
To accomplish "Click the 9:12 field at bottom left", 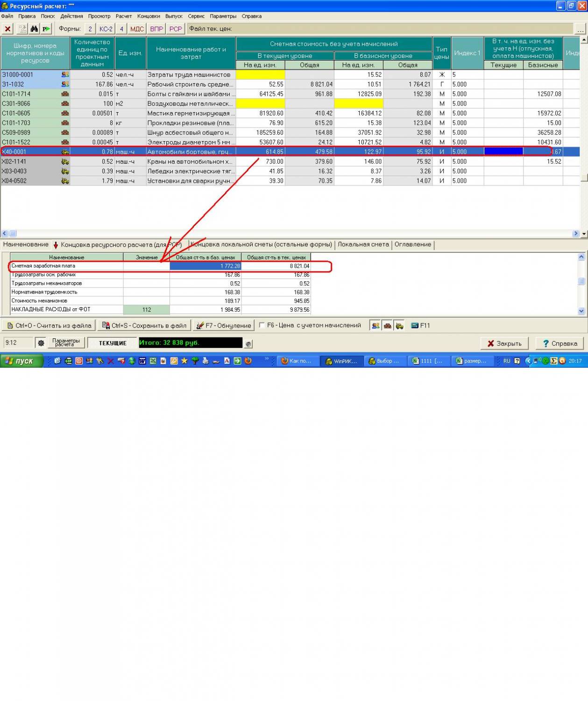I will click(18, 343).
